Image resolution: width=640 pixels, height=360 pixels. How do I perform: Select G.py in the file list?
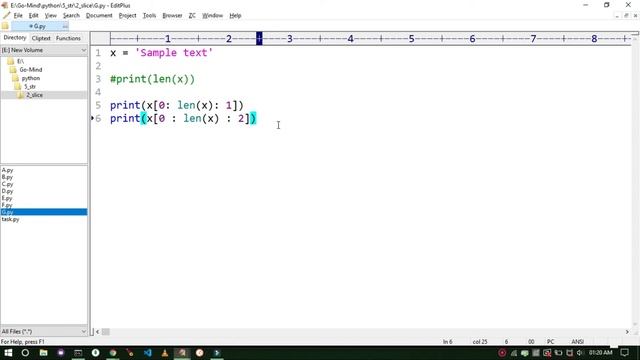(x=44, y=212)
